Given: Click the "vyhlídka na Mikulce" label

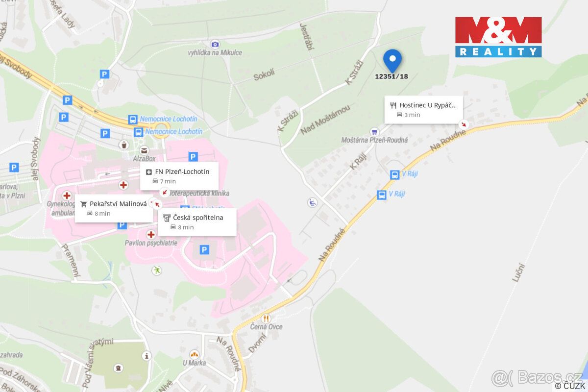Looking at the screenshot, I should (x=215, y=53).
